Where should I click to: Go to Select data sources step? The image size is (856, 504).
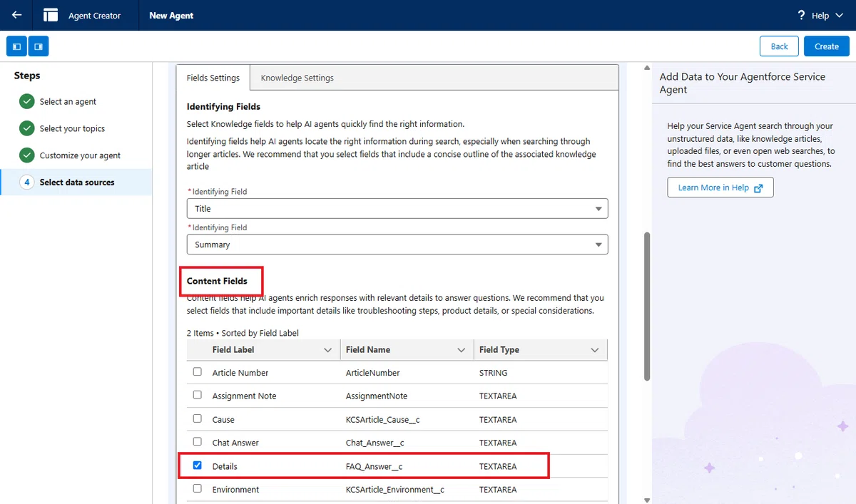click(x=77, y=182)
